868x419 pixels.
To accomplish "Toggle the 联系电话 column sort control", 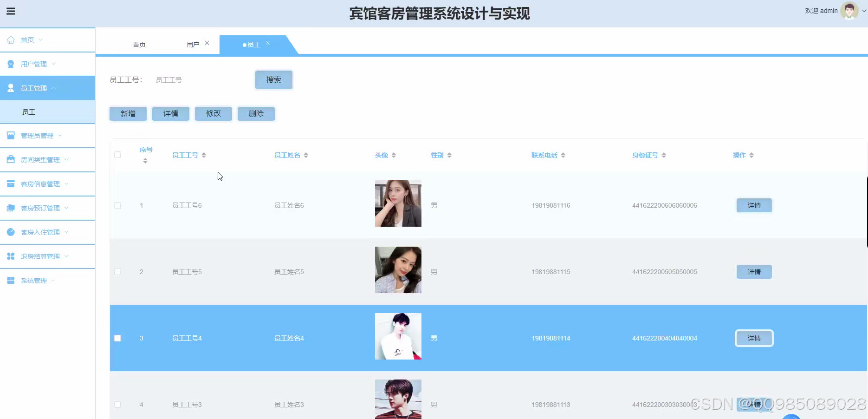I will click(563, 155).
